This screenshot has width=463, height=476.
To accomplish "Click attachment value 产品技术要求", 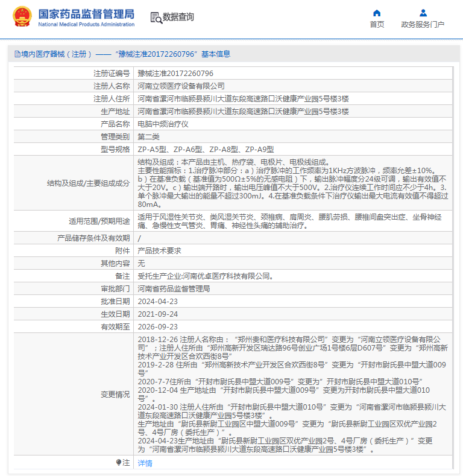I will [159, 251].
